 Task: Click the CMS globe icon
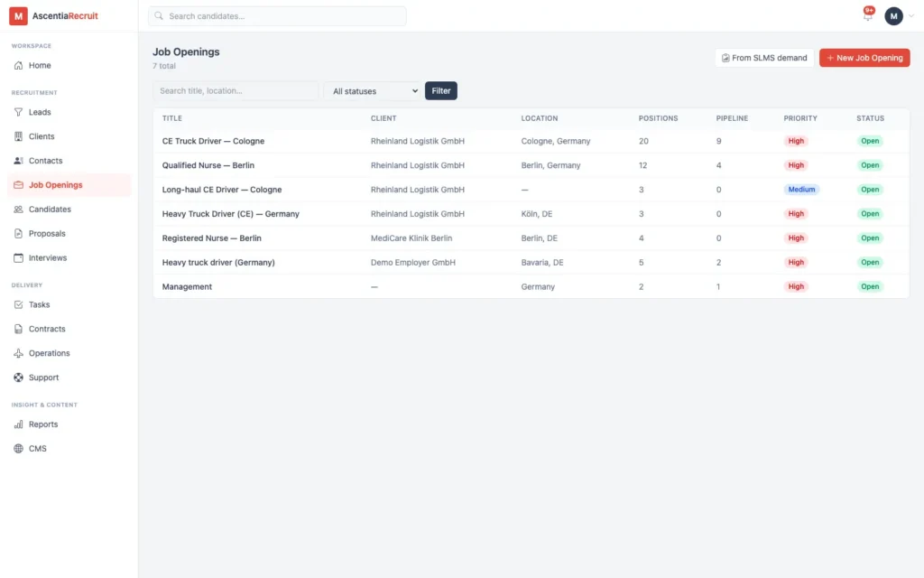[18, 448]
